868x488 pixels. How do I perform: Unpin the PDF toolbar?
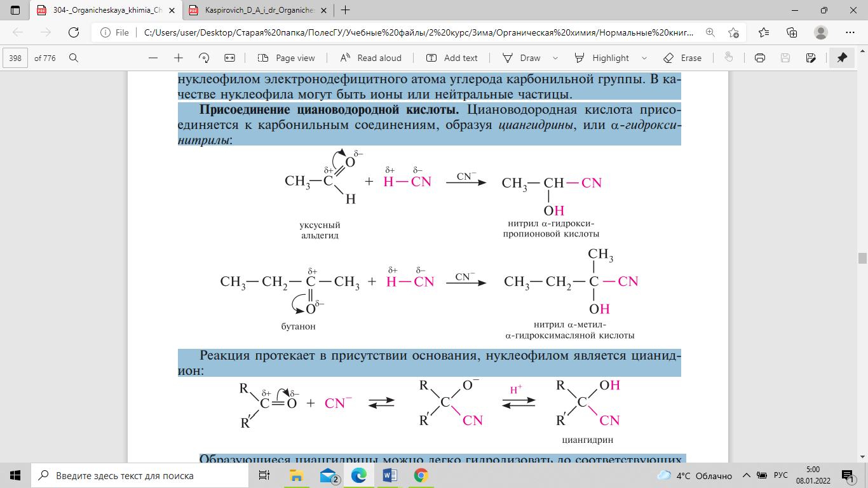tap(842, 58)
